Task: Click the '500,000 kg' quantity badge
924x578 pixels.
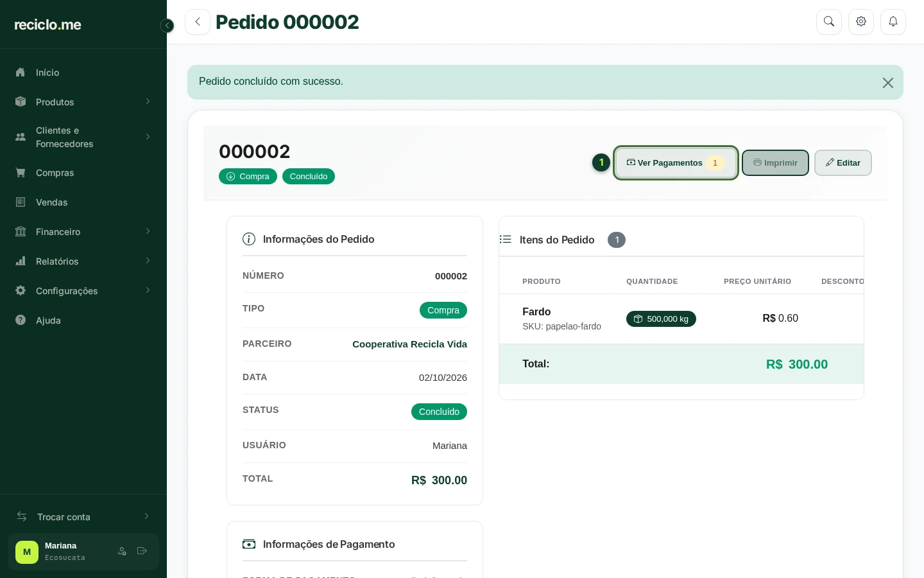Action: [x=661, y=319]
